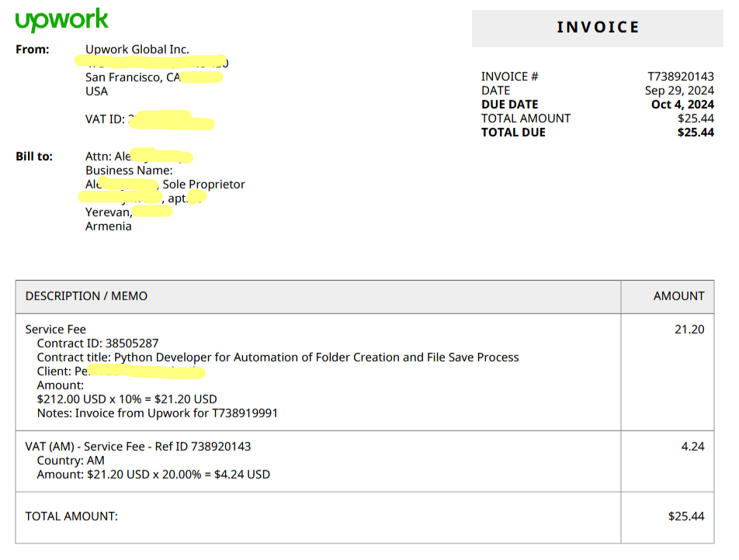
Task: Click the Amount: label under Client
Action: tap(61, 385)
